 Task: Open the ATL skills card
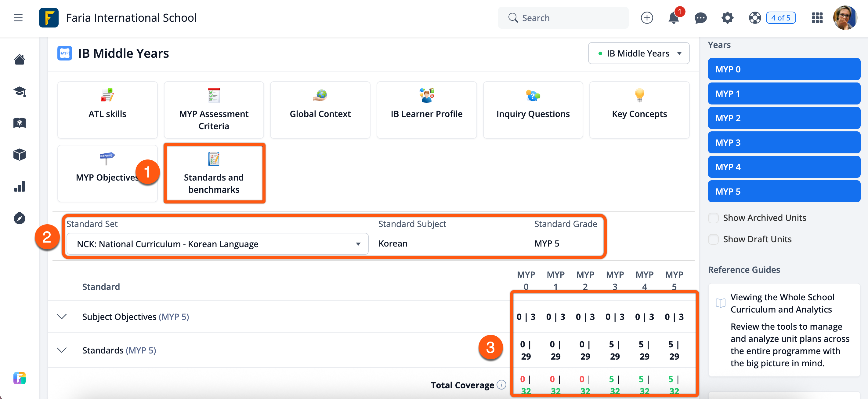click(107, 110)
